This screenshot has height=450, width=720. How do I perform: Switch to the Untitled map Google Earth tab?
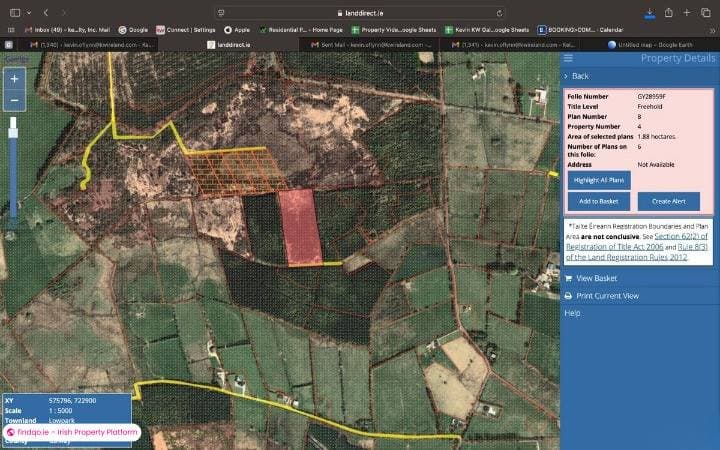coord(650,45)
